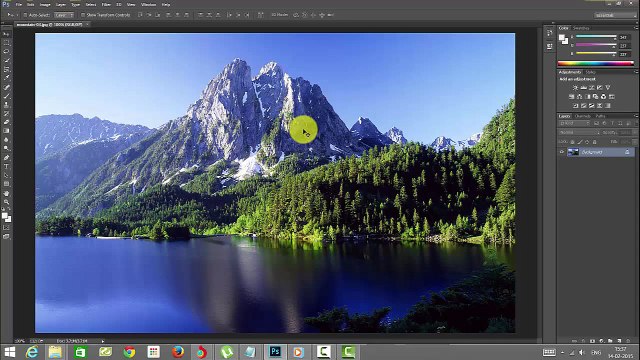
Task: Select the Spot Healing Brush tool
Action: pyautogui.click(x=6, y=87)
